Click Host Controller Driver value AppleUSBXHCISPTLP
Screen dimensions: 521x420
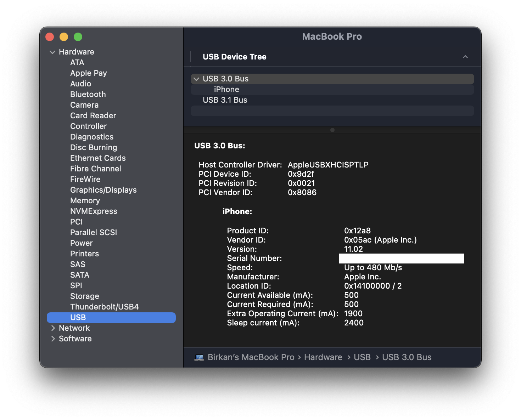(328, 165)
